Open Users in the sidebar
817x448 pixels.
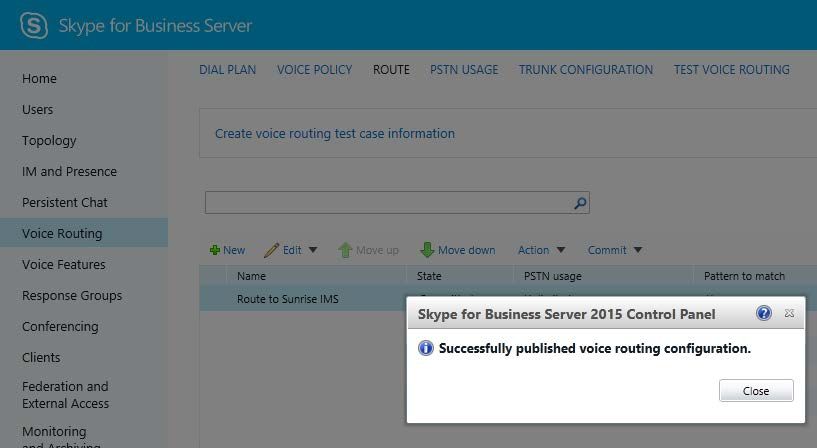38,110
